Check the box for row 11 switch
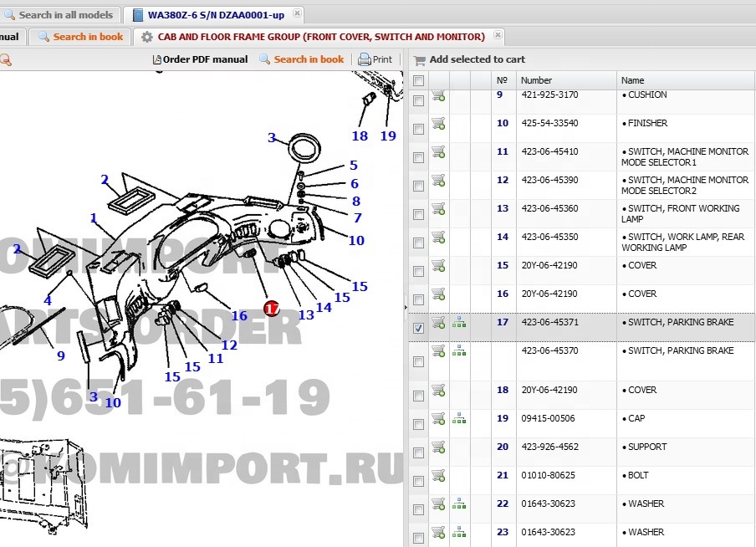Viewport: 756px width, 547px height. [418, 157]
